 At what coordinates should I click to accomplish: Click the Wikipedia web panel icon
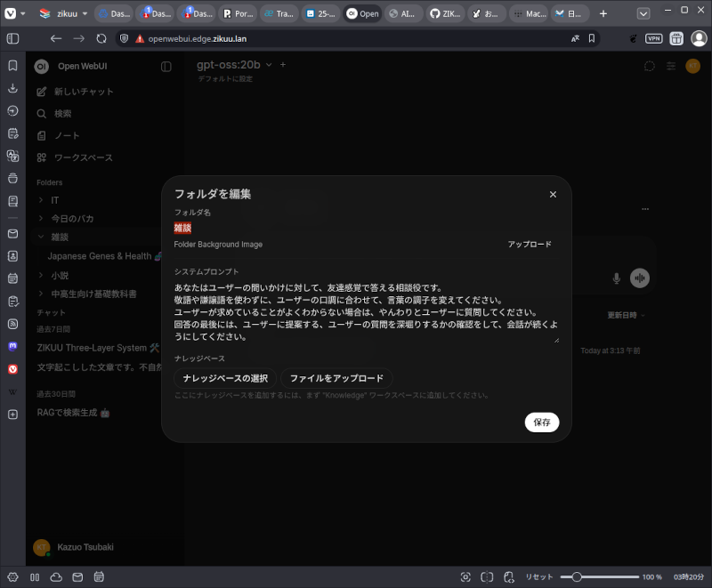12,391
